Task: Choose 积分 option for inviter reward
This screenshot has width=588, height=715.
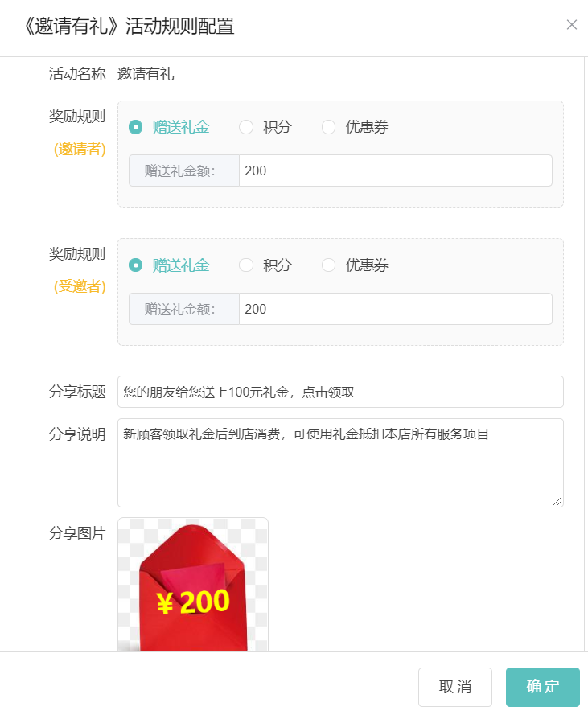Action: coord(246,127)
